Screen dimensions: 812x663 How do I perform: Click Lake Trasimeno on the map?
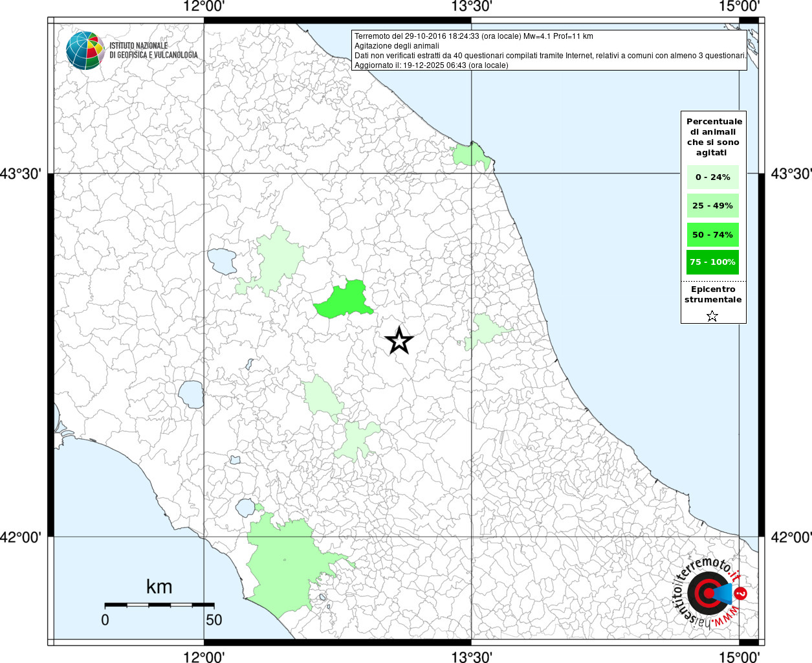(222, 260)
